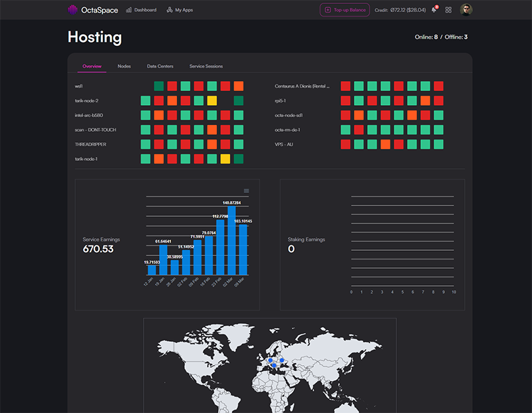
Task: Click the tarik-node-1 node label
Action: tap(86, 159)
